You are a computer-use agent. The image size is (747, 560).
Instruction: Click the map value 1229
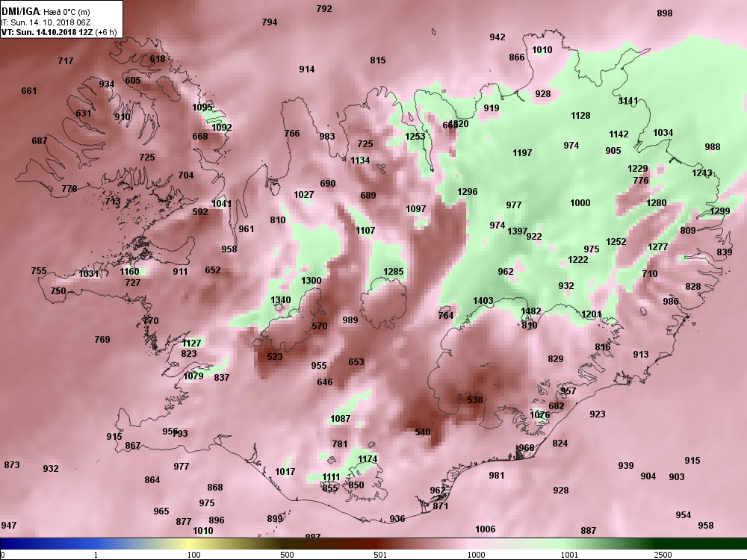(638, 169)
